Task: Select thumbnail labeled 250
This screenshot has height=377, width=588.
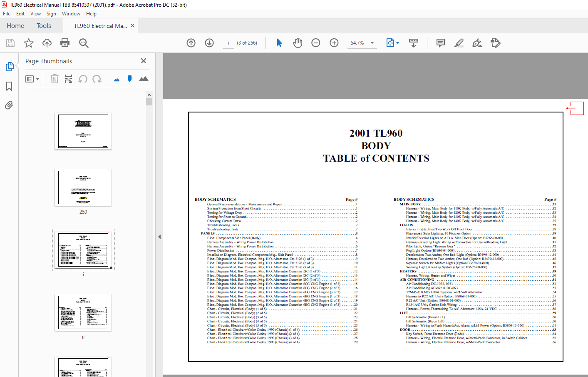Action: (x=83, y=187)
